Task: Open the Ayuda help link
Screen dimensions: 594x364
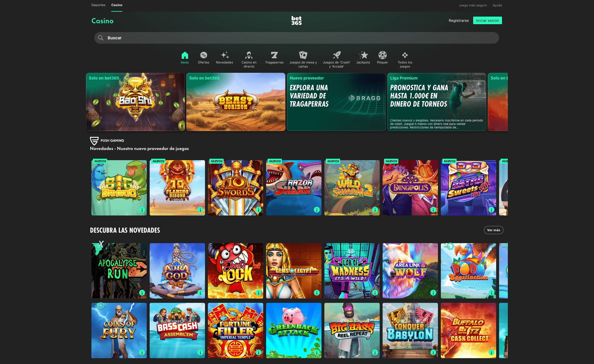Action: click(497, 5)
